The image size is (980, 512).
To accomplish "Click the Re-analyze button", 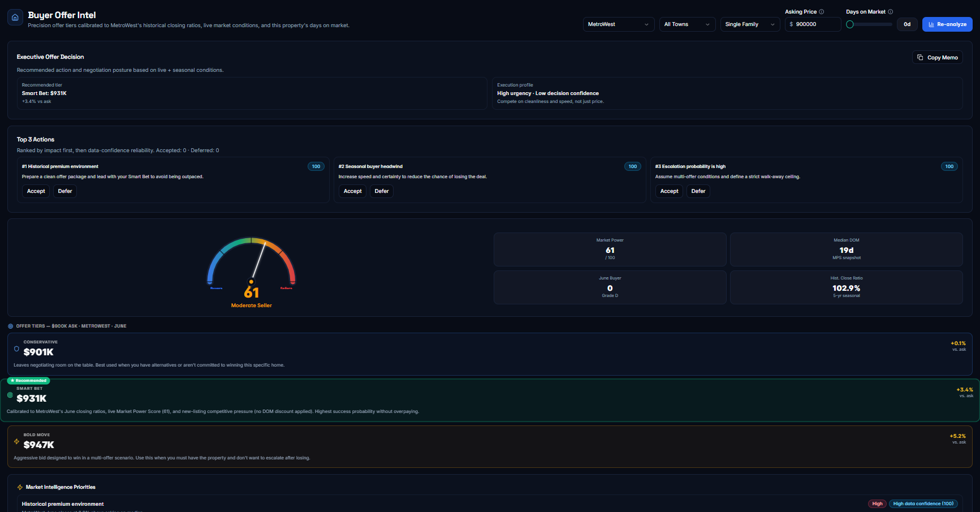I will click(947, 24).
